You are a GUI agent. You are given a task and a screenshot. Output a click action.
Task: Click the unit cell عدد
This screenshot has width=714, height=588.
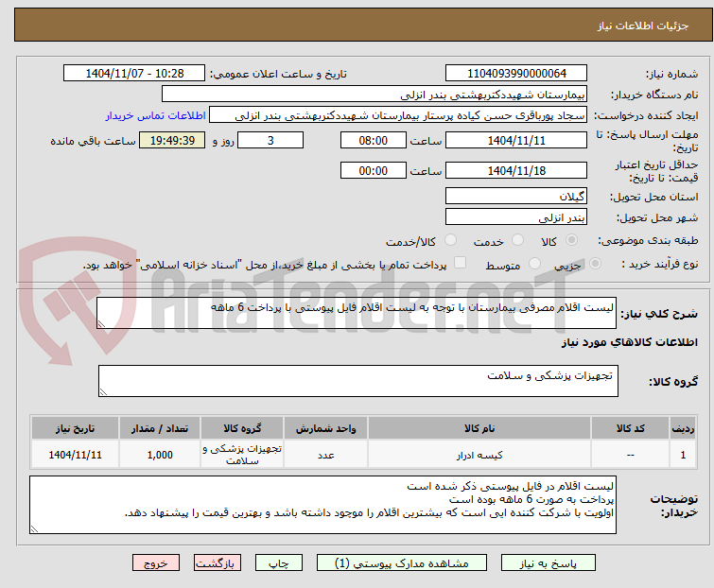pos(325,455)
